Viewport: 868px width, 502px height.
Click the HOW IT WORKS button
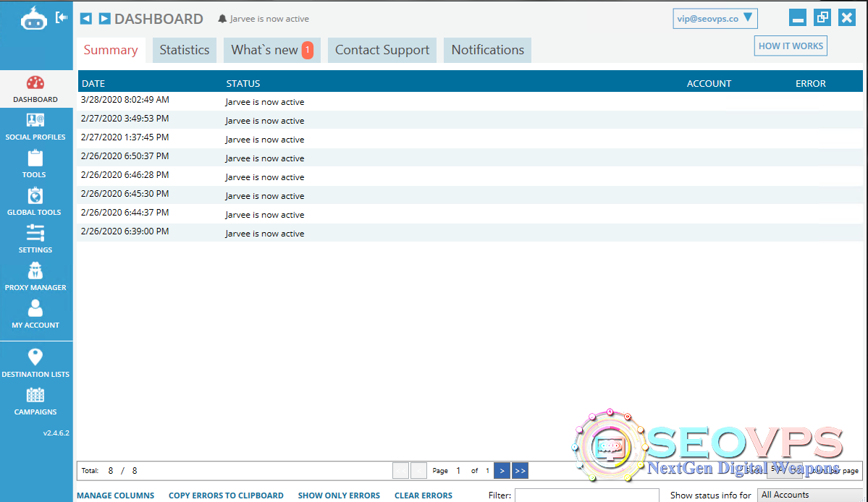coord(791,46)
